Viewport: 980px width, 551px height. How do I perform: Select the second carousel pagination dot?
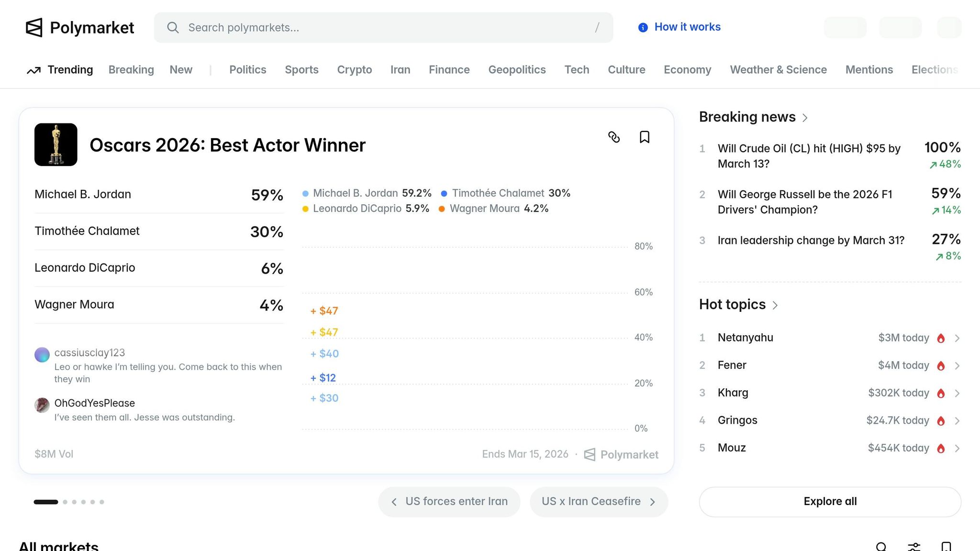point(65,502)
